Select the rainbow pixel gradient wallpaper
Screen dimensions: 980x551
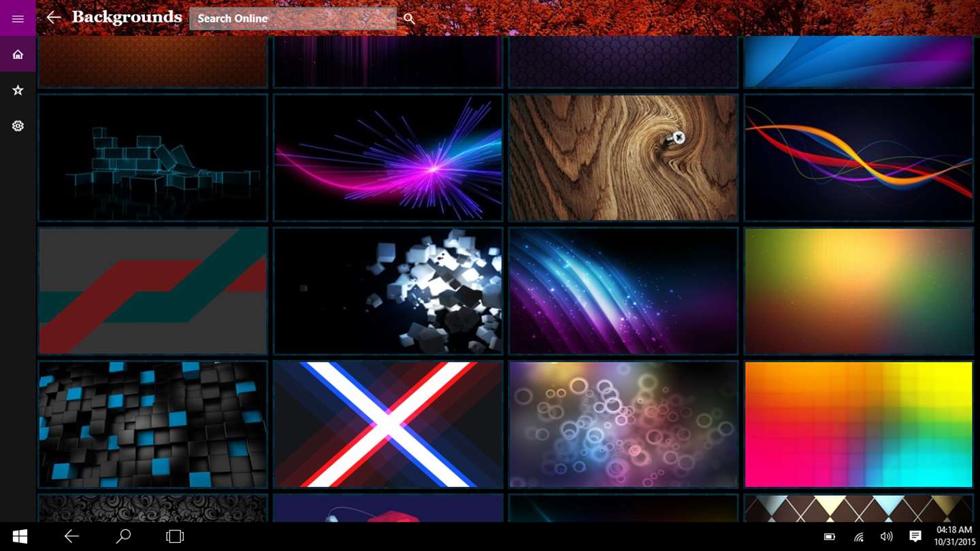pyautogui.click(x=859, y=424)
